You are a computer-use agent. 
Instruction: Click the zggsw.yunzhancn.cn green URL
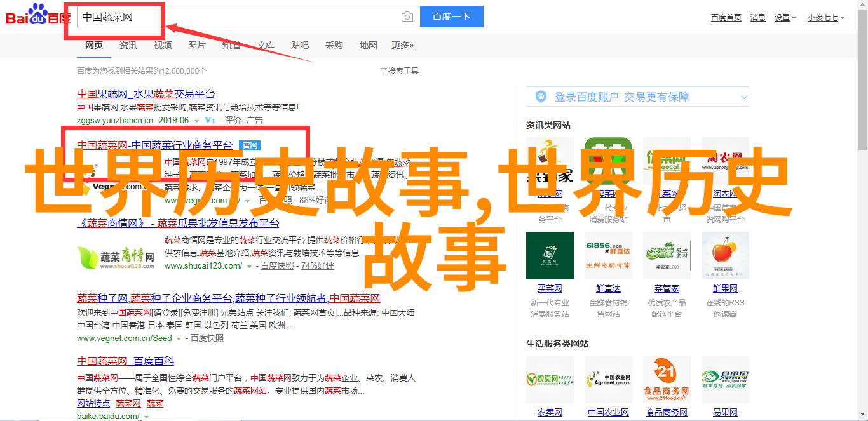coord(115,121)
